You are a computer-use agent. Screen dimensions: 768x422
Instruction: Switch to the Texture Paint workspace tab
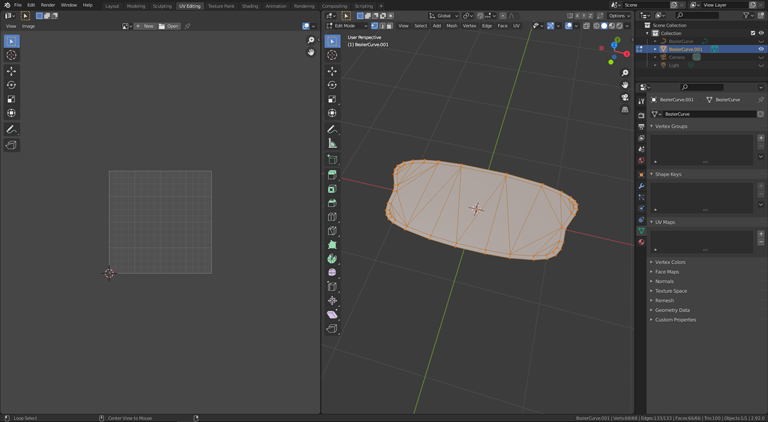[x=221, y=6]
